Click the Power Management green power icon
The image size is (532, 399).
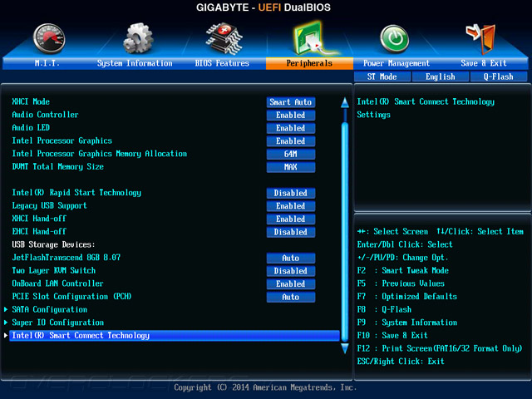click(394, 39)
